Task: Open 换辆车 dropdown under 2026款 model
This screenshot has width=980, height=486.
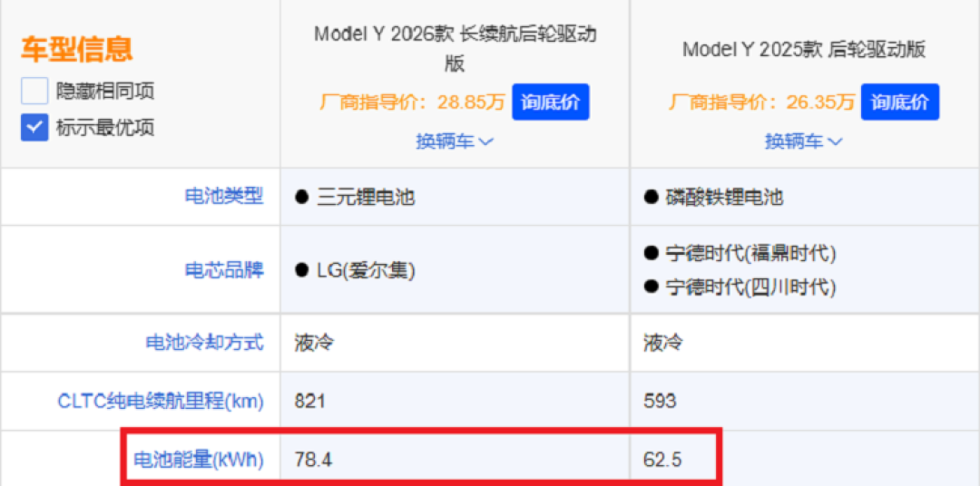Action: (455, 141)
